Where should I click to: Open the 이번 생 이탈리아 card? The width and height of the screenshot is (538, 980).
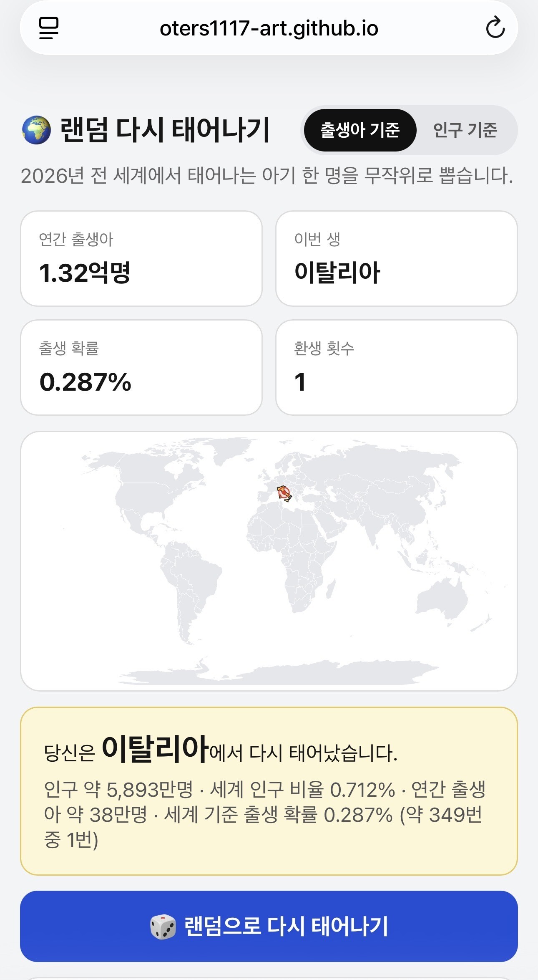click(397, 258)
